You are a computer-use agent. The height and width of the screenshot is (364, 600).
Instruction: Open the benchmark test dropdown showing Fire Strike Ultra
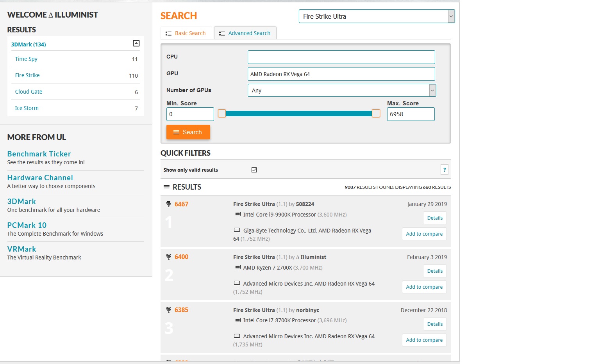(377, 16)
